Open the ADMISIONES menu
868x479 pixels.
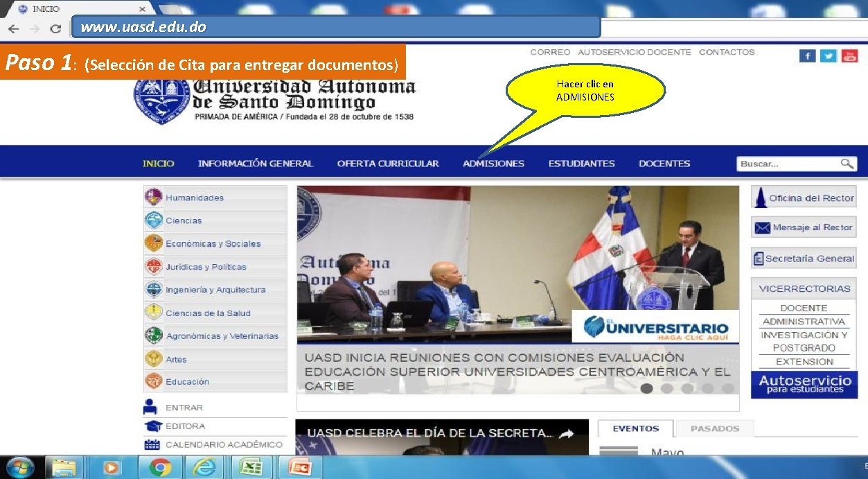coord(494,164)
